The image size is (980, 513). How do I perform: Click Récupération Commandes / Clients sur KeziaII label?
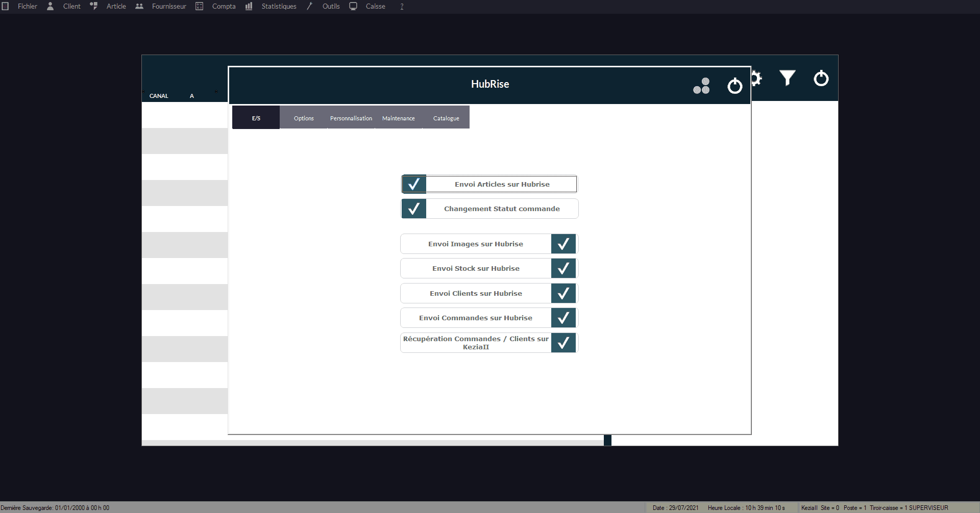(476, 343)
